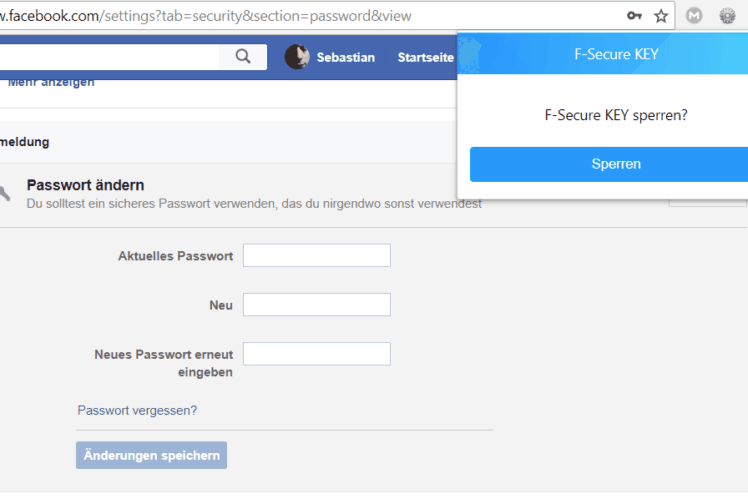This screenshot has width=748, height=499.
Task: Open the Passwort vergessen? link
Action: (137, 410)
